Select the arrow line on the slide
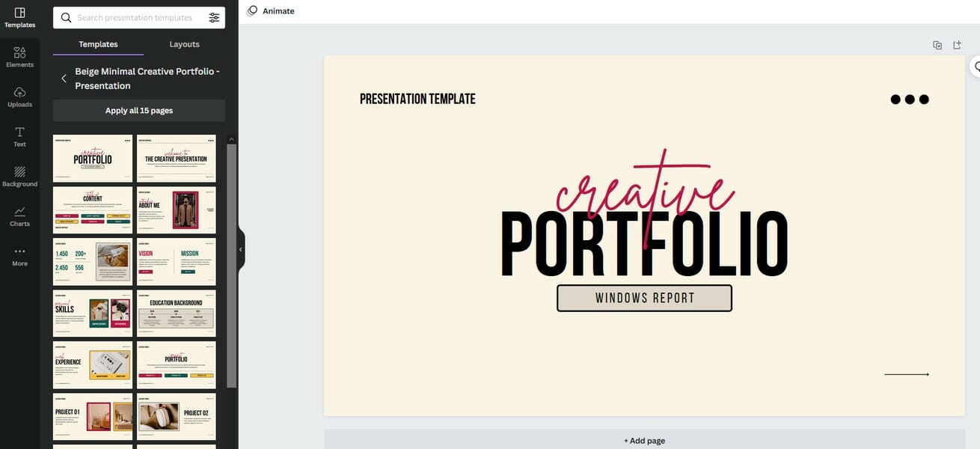Viewport: 980px width, 449px height. (907, 374)
